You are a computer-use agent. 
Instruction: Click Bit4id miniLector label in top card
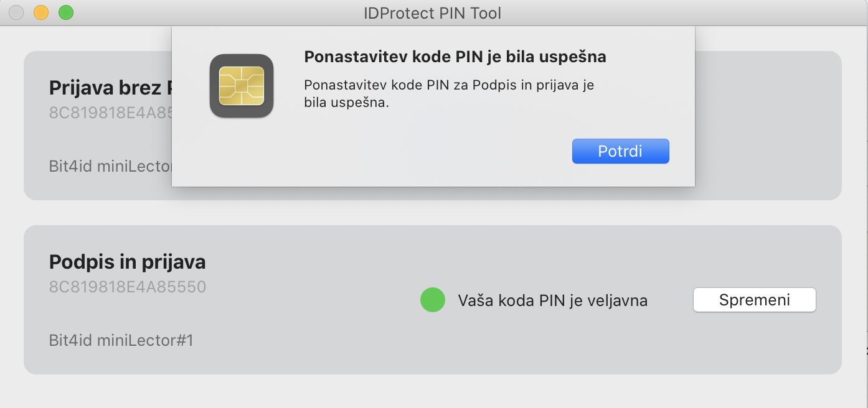(x=110, y=167)
